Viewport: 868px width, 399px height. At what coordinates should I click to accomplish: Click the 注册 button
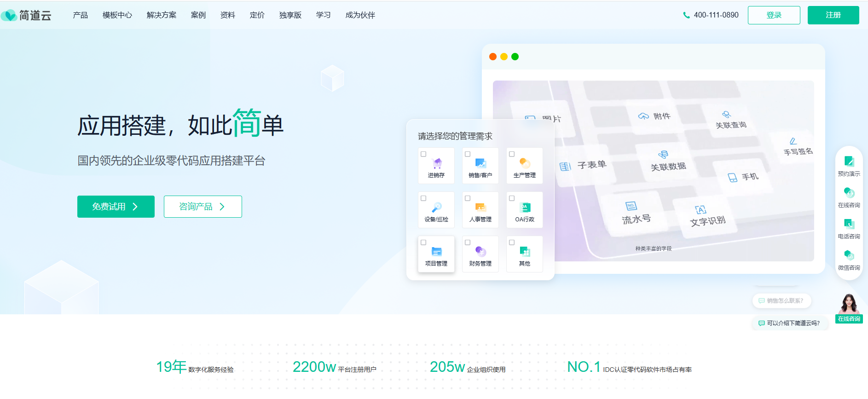coord(833,15)
